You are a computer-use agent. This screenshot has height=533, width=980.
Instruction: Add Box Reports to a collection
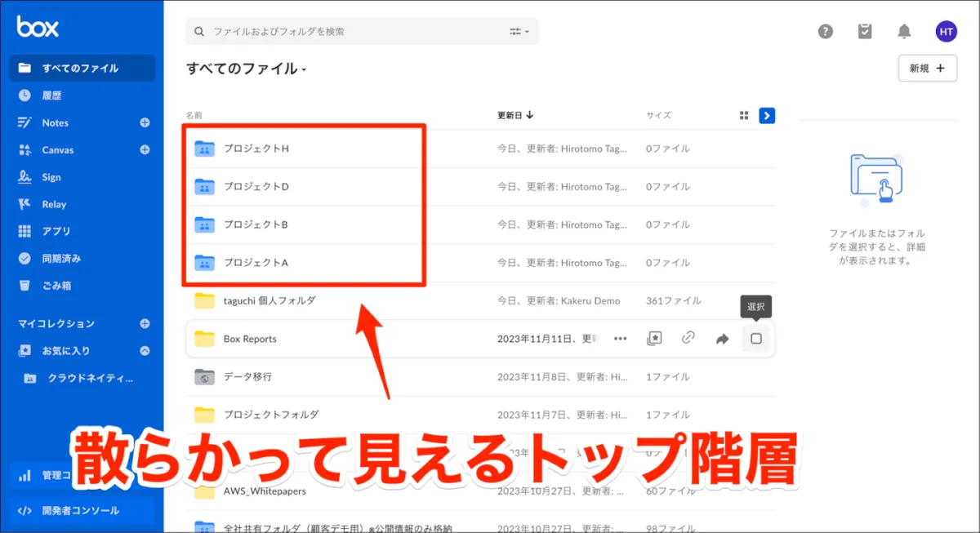[653, 339]
